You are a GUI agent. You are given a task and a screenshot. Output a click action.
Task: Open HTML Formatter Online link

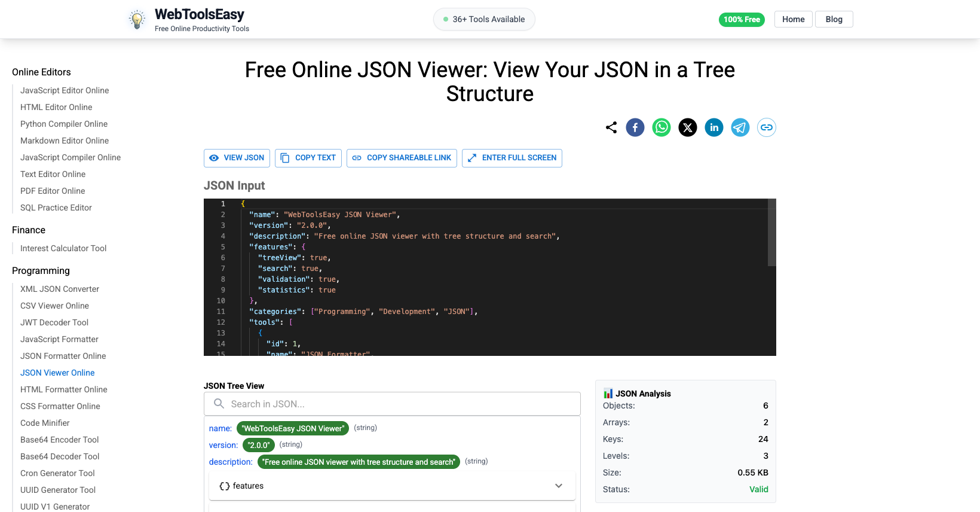[64, 389]
